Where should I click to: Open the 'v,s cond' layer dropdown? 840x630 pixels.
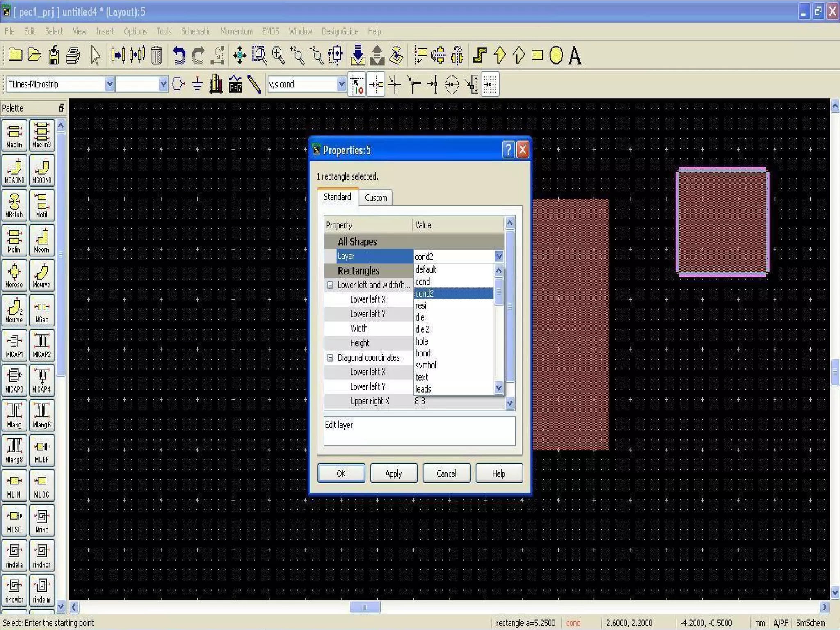341,84
